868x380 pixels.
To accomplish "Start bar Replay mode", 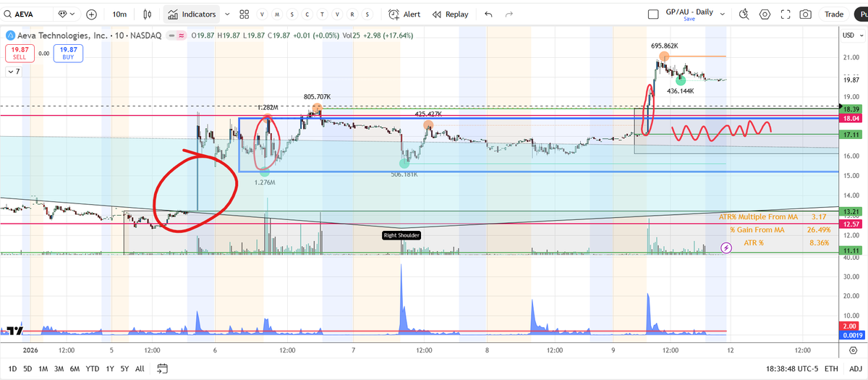I will (450, 14).
